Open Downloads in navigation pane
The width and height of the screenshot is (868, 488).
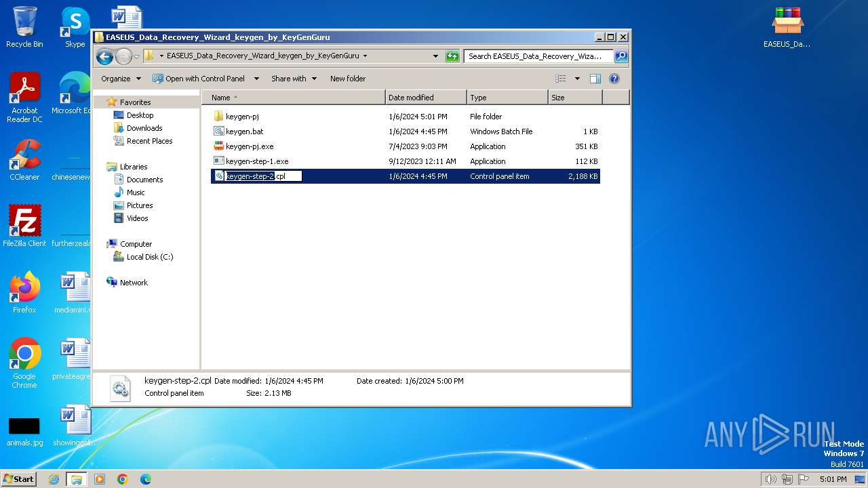click(144, 128)
